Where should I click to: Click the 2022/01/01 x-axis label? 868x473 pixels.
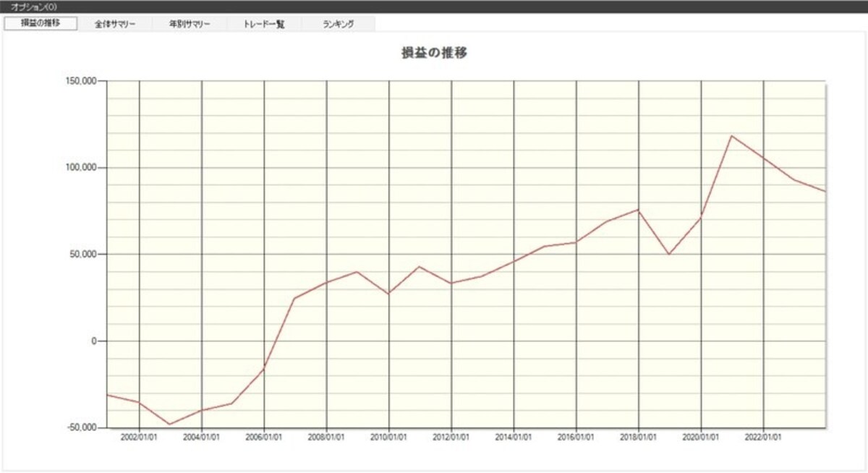(x=763, y=437)
